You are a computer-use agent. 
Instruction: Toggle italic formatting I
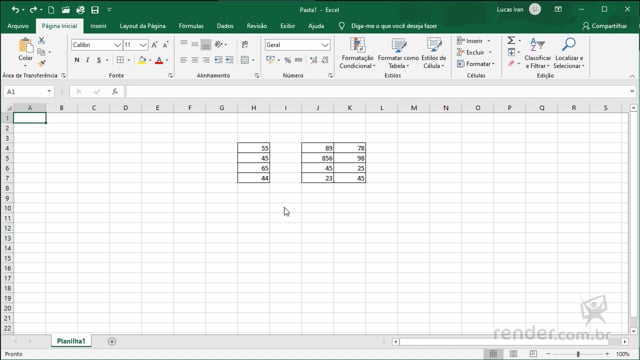click(87, 60)
